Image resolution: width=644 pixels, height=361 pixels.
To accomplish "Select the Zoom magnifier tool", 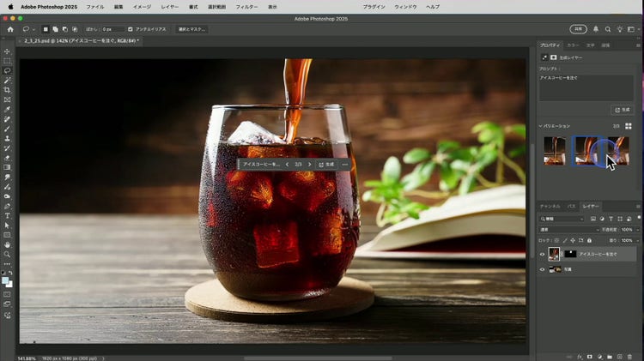I will pos(7,255).
